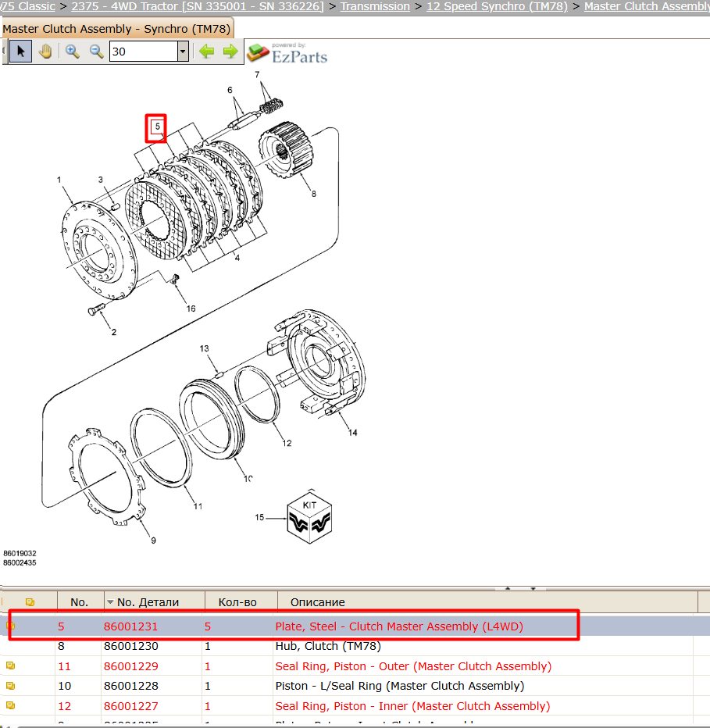
Task: Select part number 86001228
Action: point(131,686)
